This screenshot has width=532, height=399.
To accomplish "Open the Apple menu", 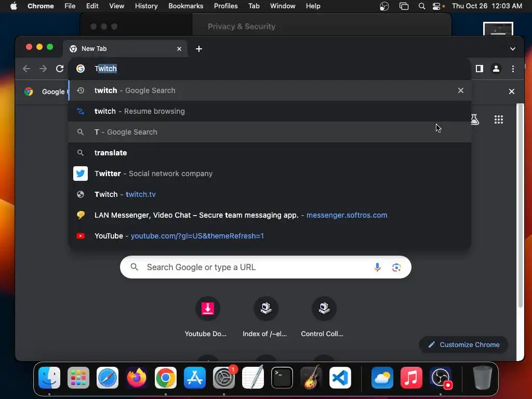I will pyautogui.click(x=14, y=6).
